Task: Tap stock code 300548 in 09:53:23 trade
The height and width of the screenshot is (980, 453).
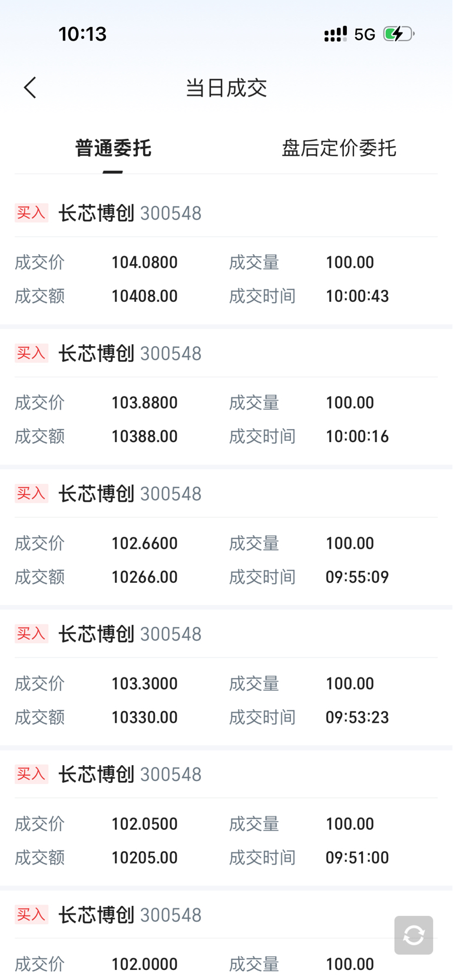Action: 171,634
